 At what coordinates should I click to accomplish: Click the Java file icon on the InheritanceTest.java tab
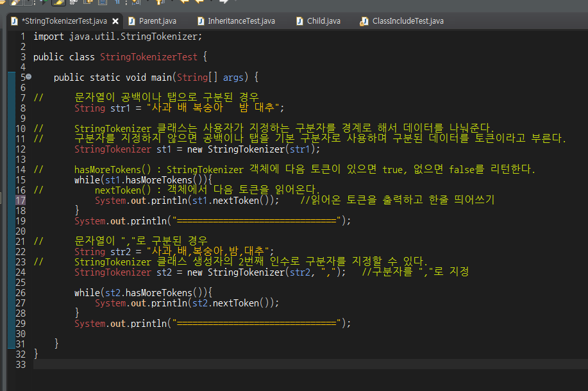[x=201, y=21]
